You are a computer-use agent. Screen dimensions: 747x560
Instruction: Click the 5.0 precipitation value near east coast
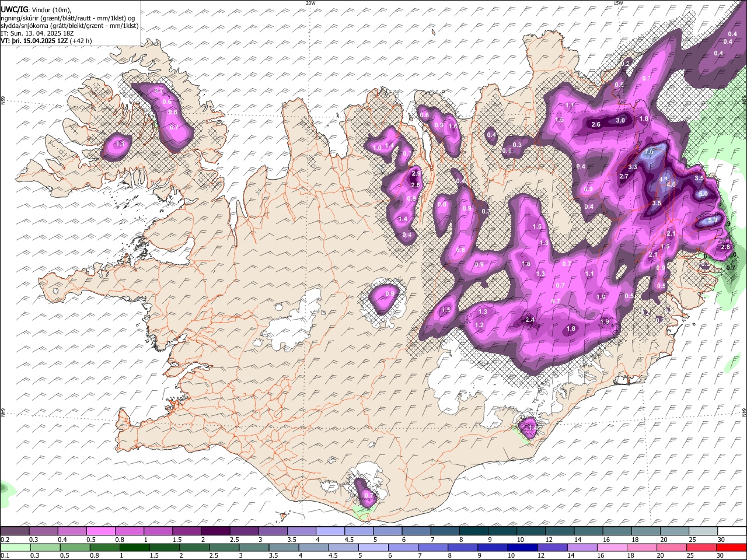tap(703, 194)
